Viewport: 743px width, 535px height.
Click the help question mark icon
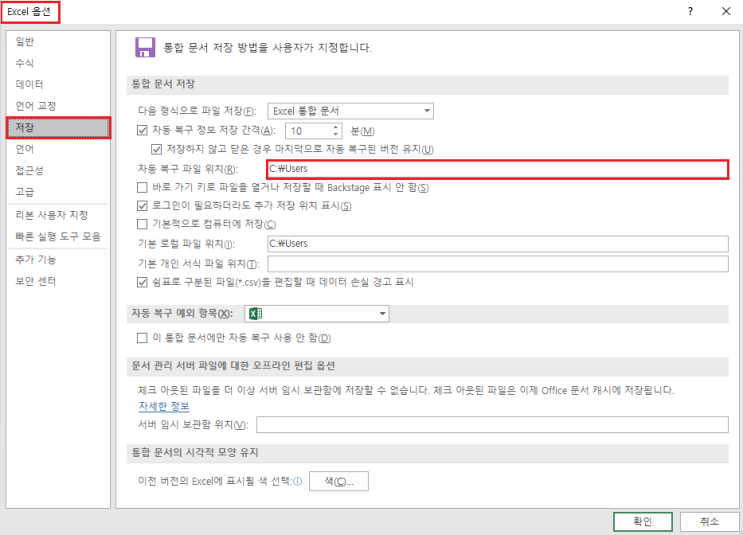click(690, 11)
